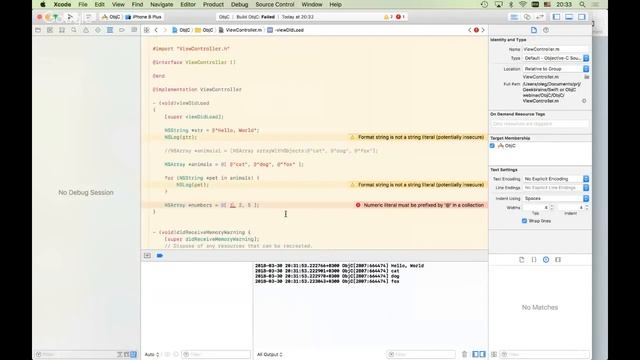Click the Run button in the toolbar
Screen dimensions: 640x360
70,17
